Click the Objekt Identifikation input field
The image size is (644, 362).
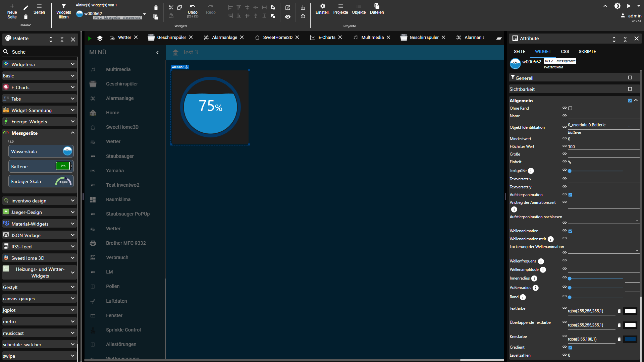coord(597,125)
